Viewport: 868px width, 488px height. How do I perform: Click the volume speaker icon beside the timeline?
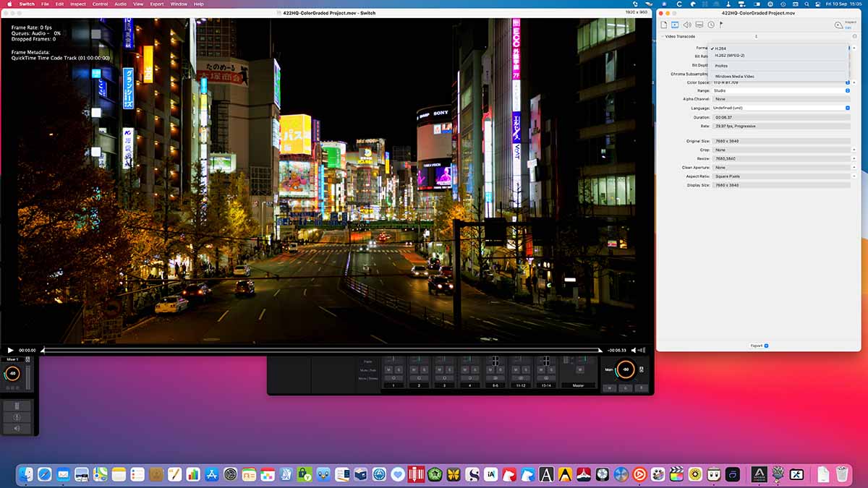click(634, 350)
